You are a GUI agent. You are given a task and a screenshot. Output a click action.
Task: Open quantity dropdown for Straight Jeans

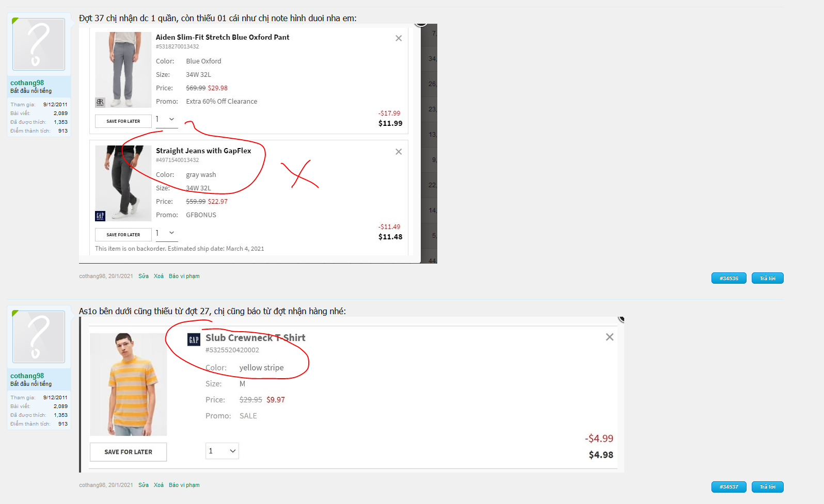166,233
